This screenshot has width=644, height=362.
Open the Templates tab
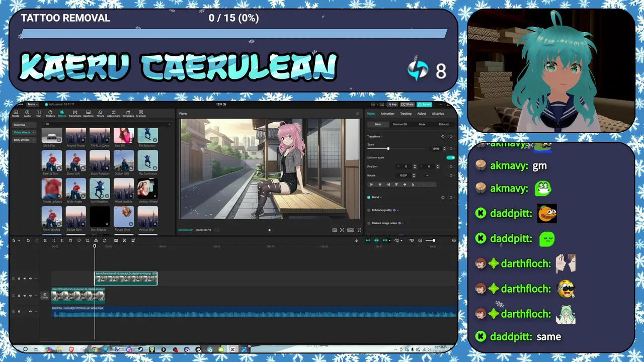(x=128, y=114)
